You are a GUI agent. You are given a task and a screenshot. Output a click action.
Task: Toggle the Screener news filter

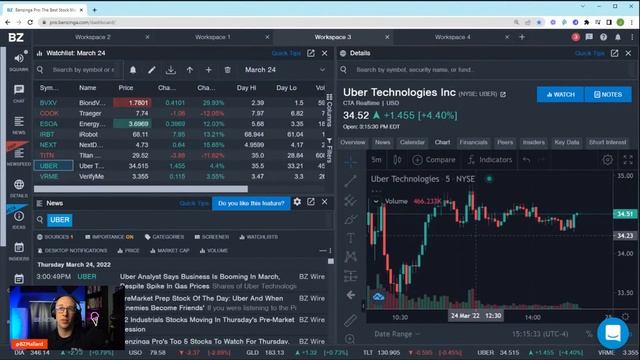click(211, 237)
